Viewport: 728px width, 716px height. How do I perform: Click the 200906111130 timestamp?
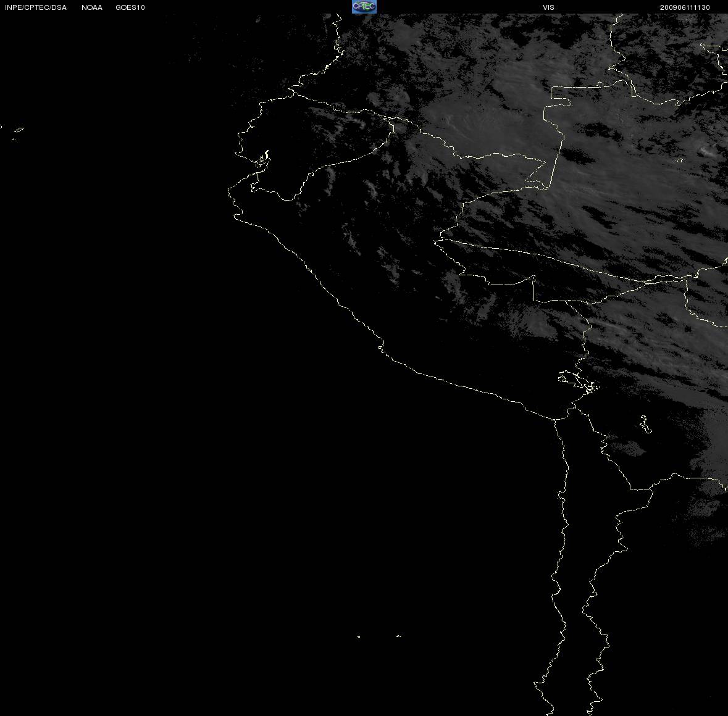[685, 7]
